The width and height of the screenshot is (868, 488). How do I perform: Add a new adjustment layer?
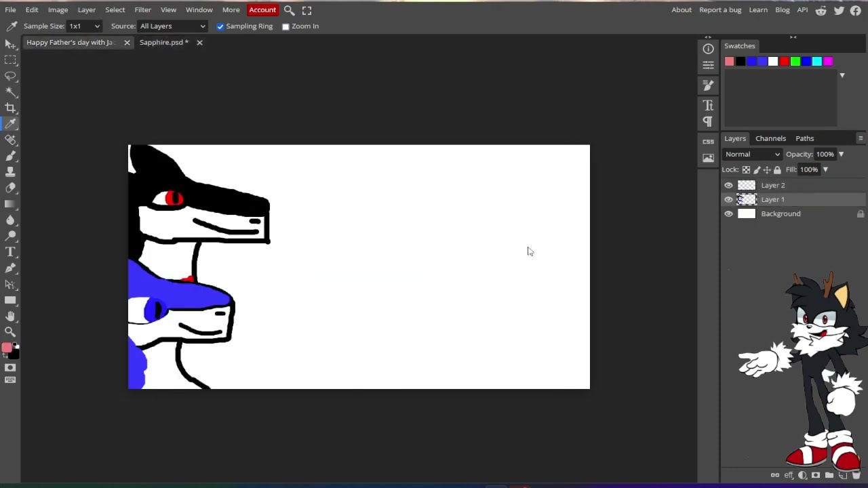tap(802, 476)
